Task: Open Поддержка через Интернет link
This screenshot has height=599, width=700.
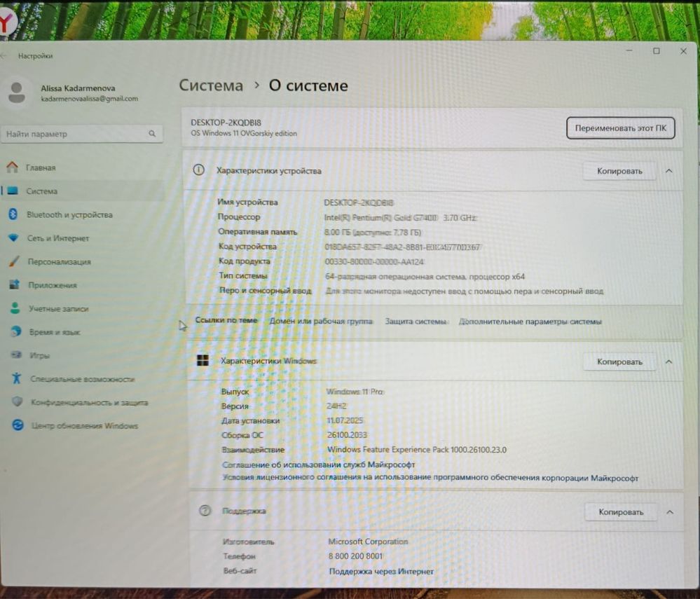Action: click(x=381, y=571)
